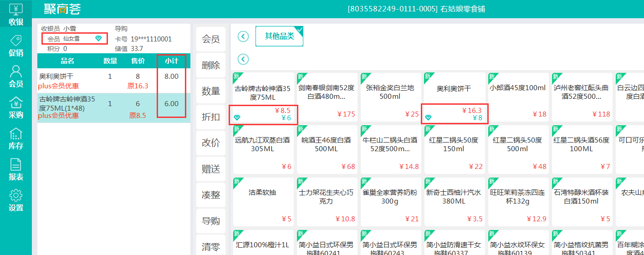Click the 售价 column header
The height and width of the screenshot is (255, 644).
click(x=138, y=61)
